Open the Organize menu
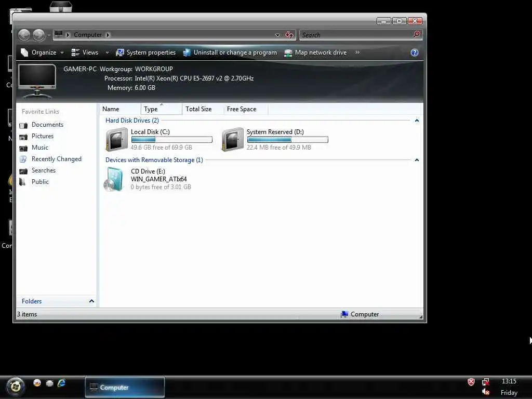 coord(42,52)
